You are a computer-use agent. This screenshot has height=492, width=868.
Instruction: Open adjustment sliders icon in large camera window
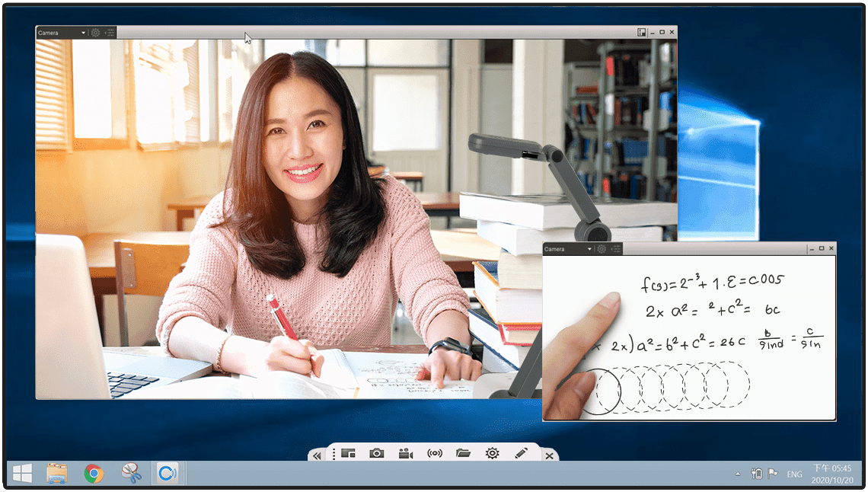coord(110,33)
